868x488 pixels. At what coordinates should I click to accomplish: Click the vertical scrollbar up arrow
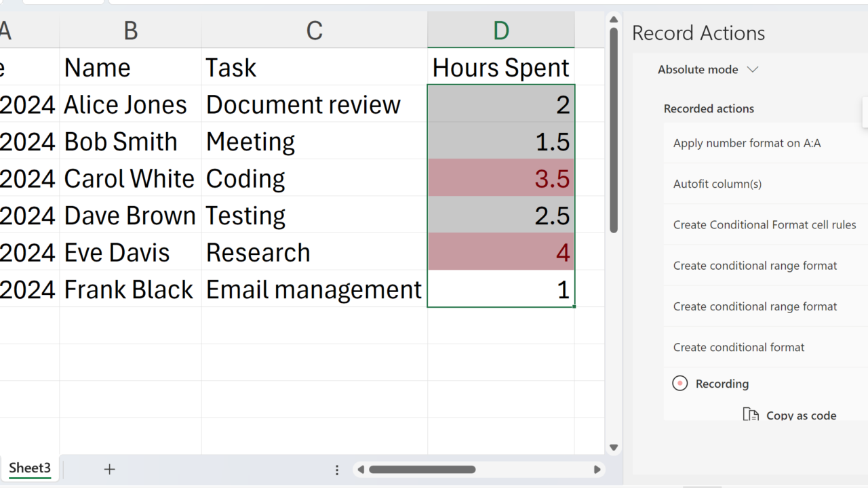614,20
